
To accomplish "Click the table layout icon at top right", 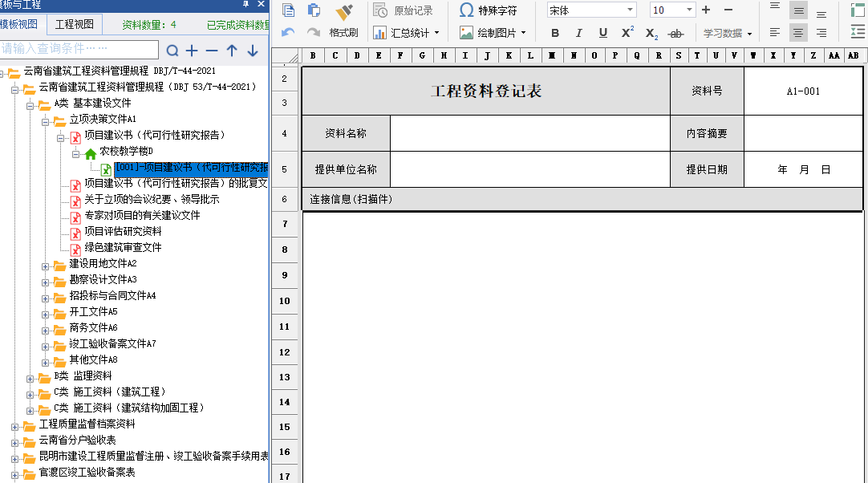I will (x=858, y=10).
